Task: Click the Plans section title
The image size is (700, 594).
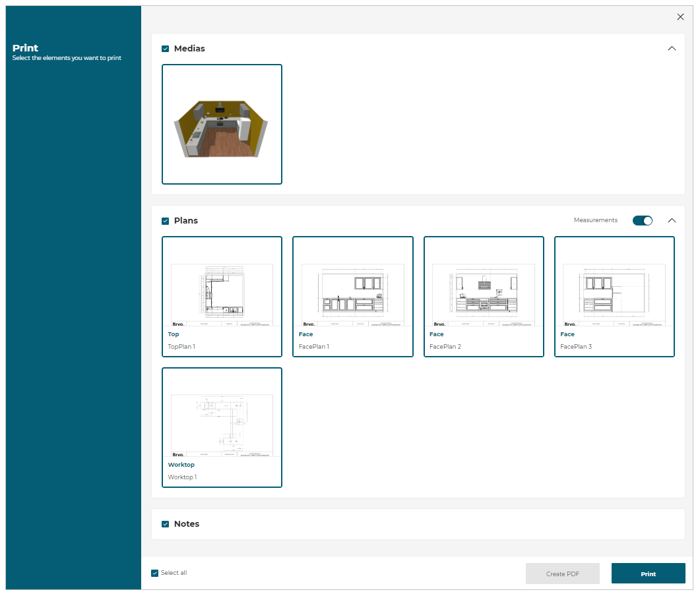Action: click(186, 221)
